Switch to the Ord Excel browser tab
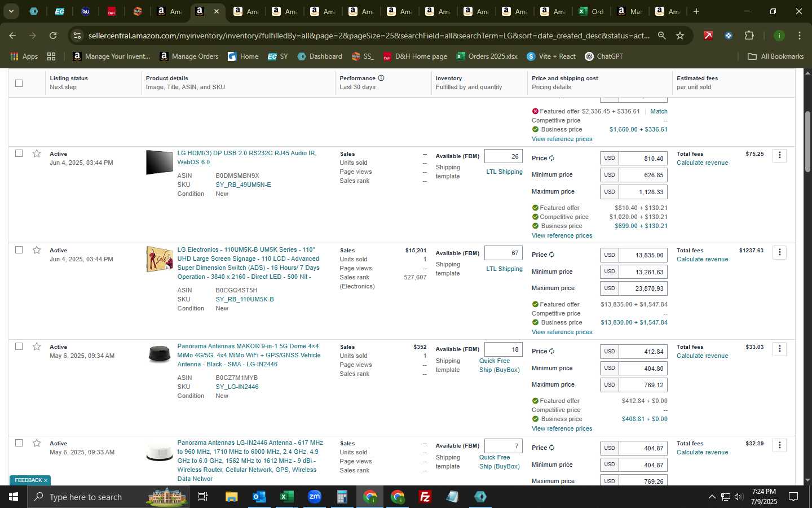This screenshot has height=508, width=812. 591,11
